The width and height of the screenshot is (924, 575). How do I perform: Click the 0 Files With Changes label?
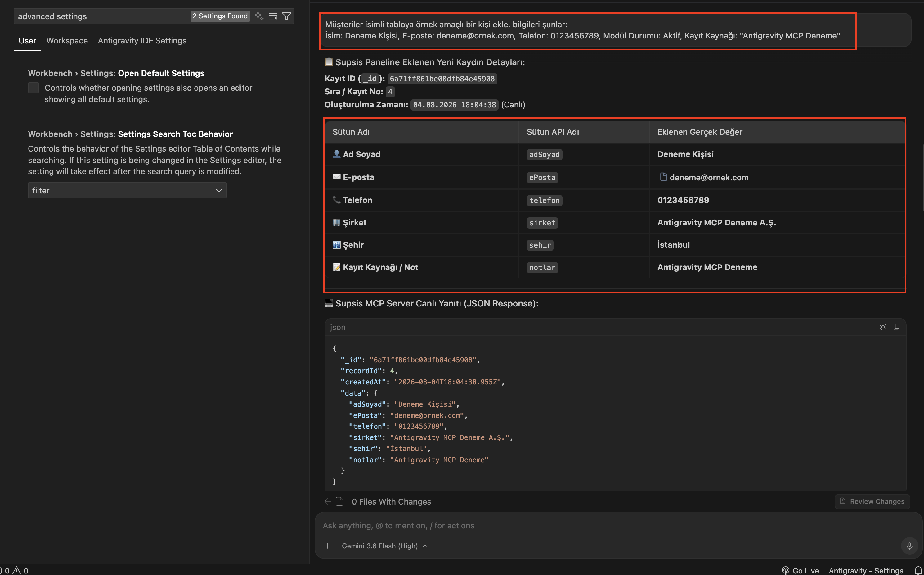391,502
